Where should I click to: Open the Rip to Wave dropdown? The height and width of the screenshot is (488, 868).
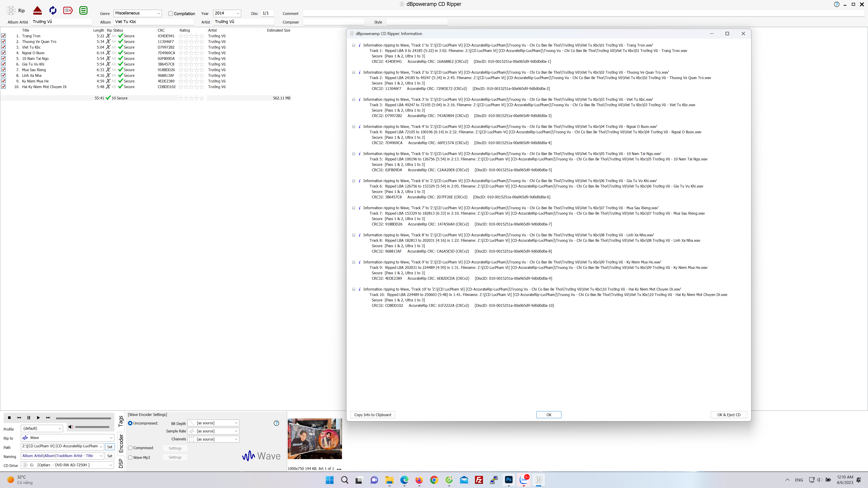pos(111,438)
